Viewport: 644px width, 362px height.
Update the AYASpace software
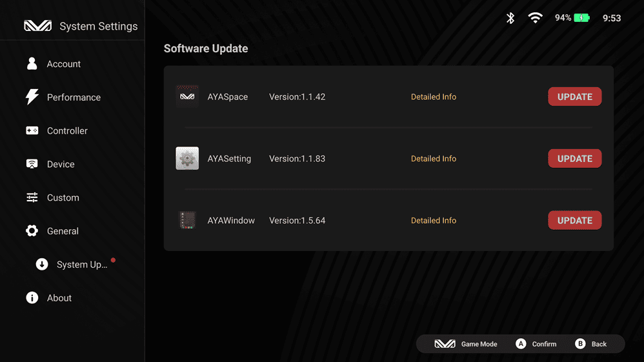point(574,97)
